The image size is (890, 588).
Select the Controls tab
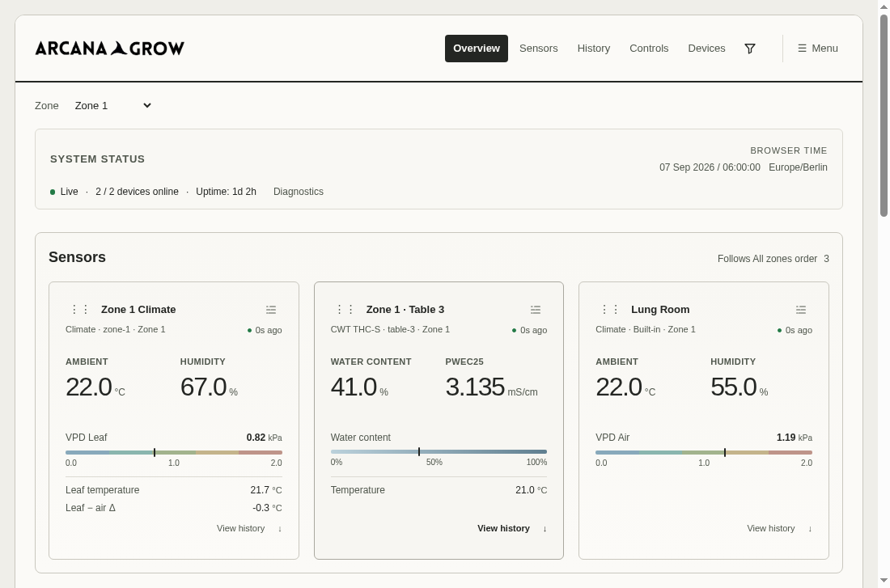pos(649,49)
